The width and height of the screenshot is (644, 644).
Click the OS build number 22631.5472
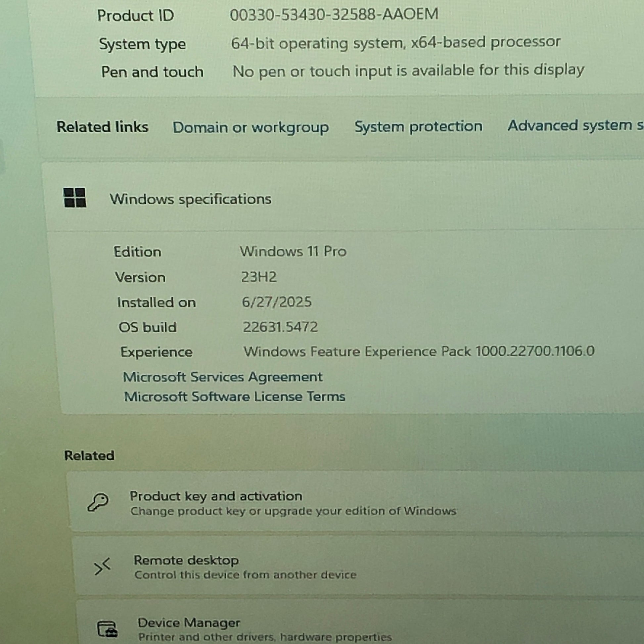coord(280,327)
